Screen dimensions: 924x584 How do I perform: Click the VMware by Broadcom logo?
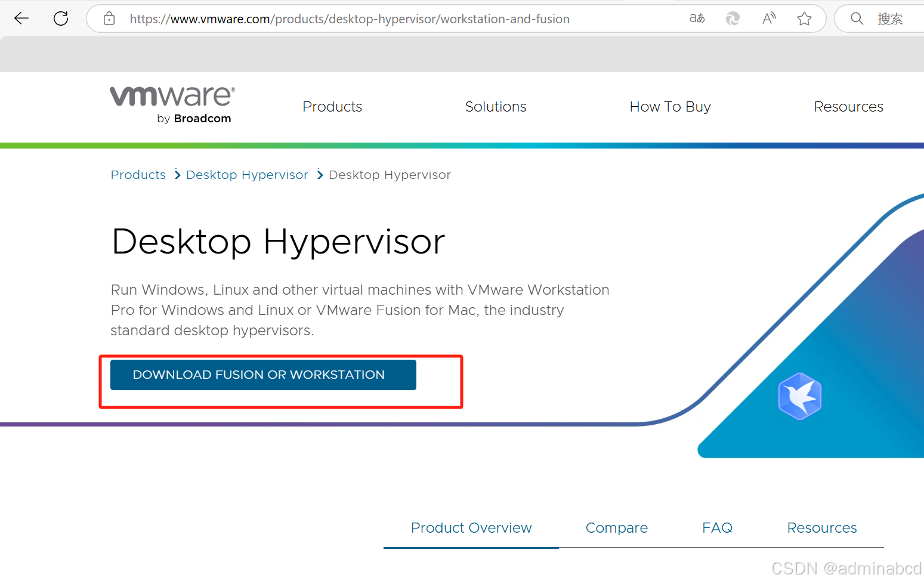172,105
